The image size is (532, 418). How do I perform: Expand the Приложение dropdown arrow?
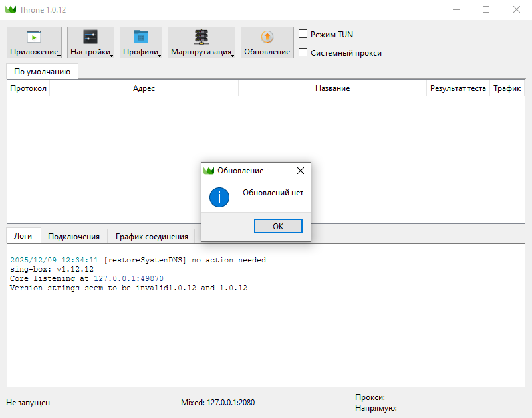(x=59, y=56)
